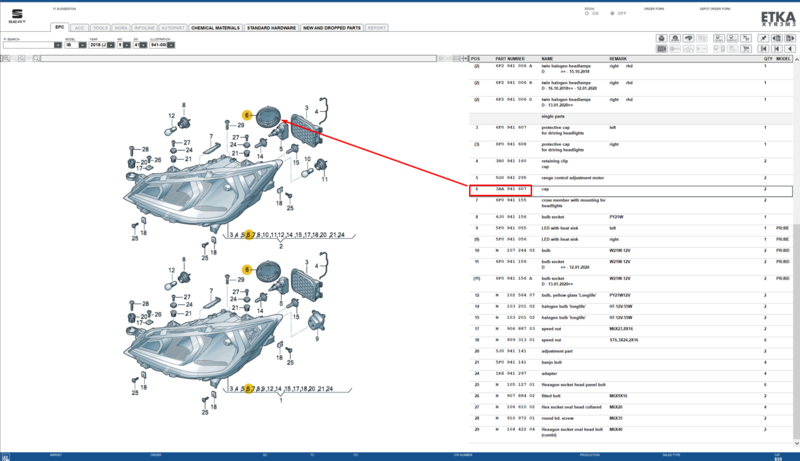Jump to first subgroup icon
The image size is (800, 461).
click(x=777, y=48)
